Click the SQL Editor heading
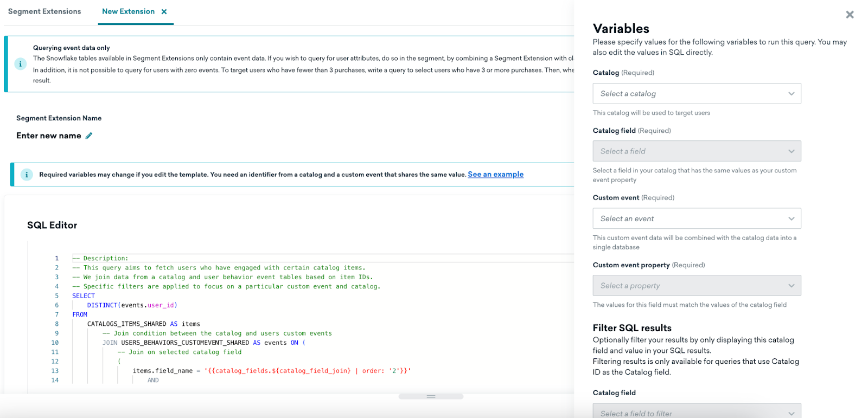 point(52,225)
